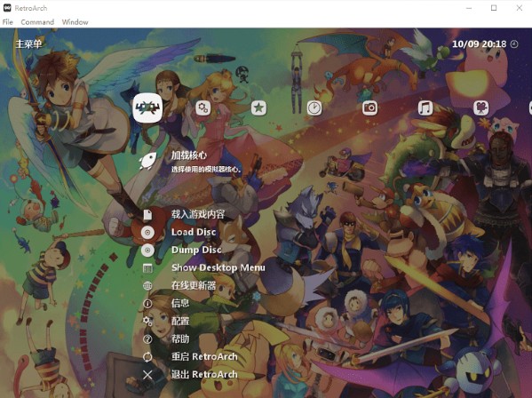
Task: Open the History clock tab icon
Action: tap(314, 107)
